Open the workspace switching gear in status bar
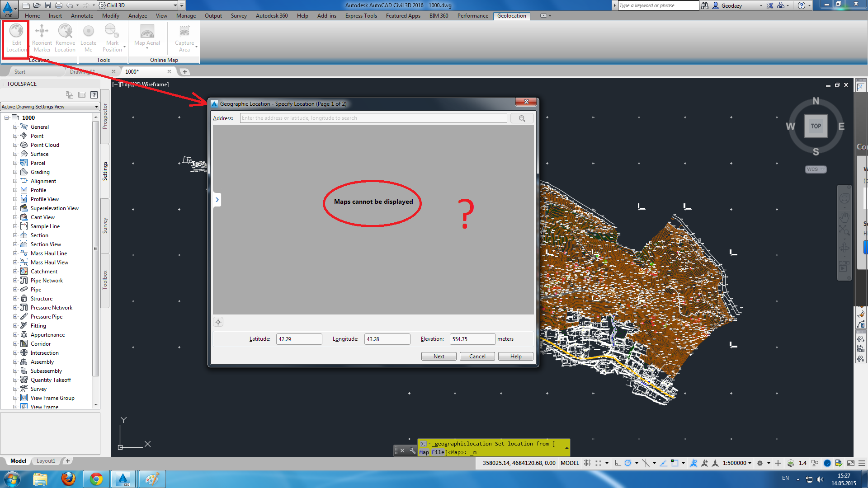868x488 pixels. [760, 463]
